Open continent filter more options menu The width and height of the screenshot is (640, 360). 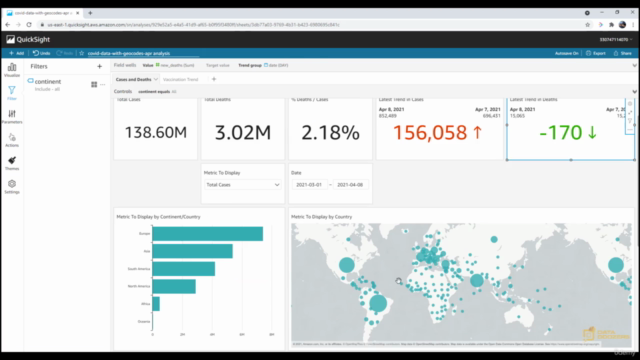click(x=103, y=84)
